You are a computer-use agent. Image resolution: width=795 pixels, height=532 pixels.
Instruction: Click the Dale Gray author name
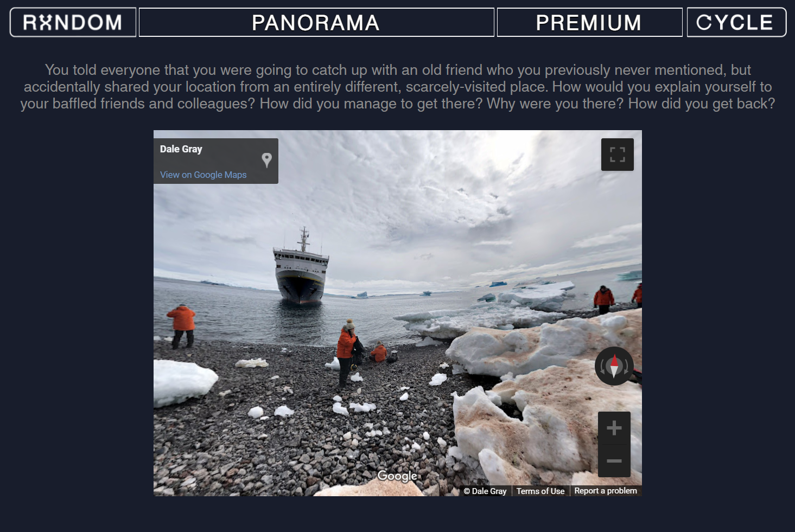click(181, 149)
